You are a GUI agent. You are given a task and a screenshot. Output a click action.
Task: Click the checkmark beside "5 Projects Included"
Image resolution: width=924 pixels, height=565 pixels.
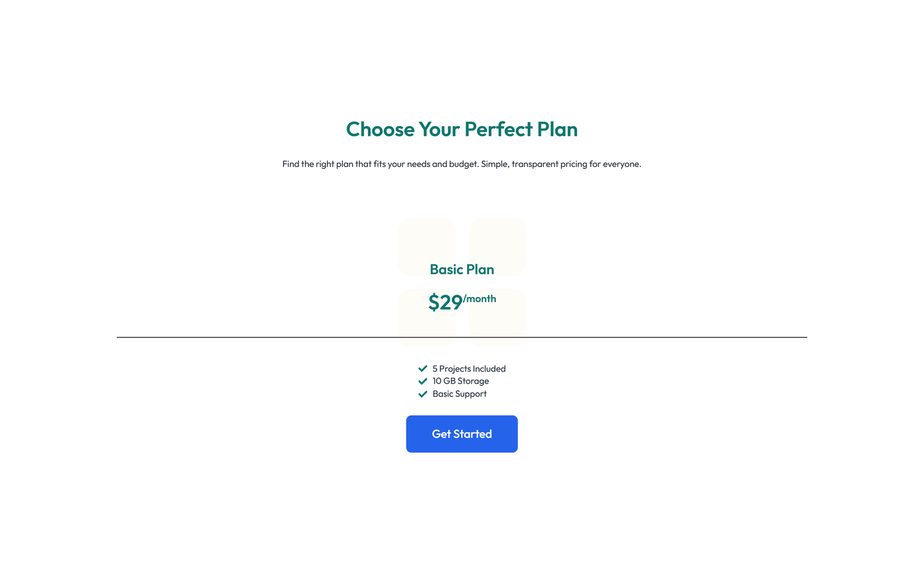[423, 369]
